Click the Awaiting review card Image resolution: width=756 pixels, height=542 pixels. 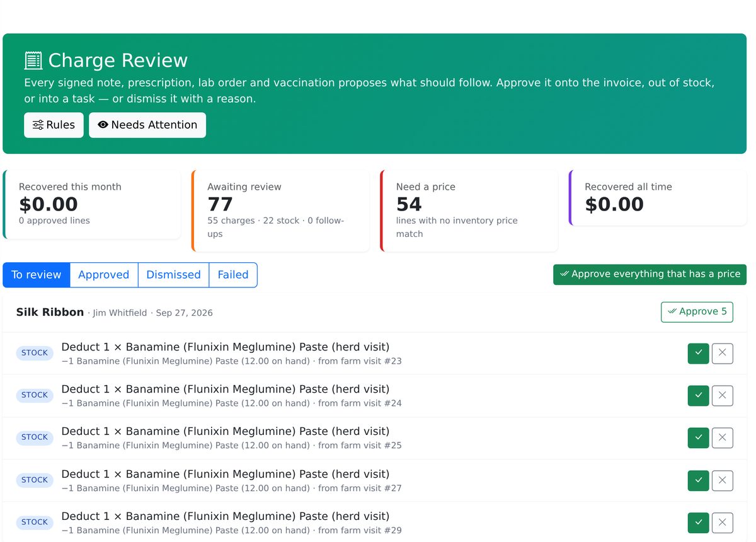(x=280, y=210)
